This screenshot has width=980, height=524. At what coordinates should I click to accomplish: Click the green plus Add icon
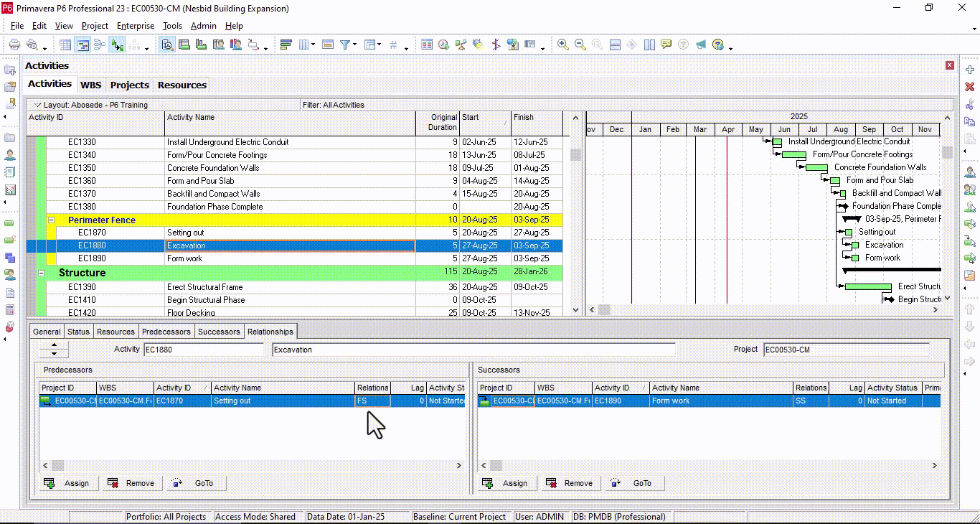click(x=970, y=70)
